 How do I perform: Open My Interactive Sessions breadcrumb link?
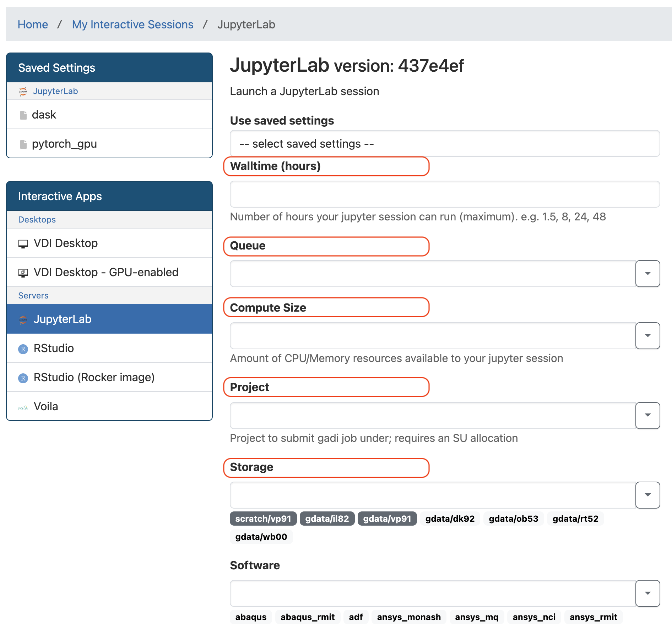(132, 24)
